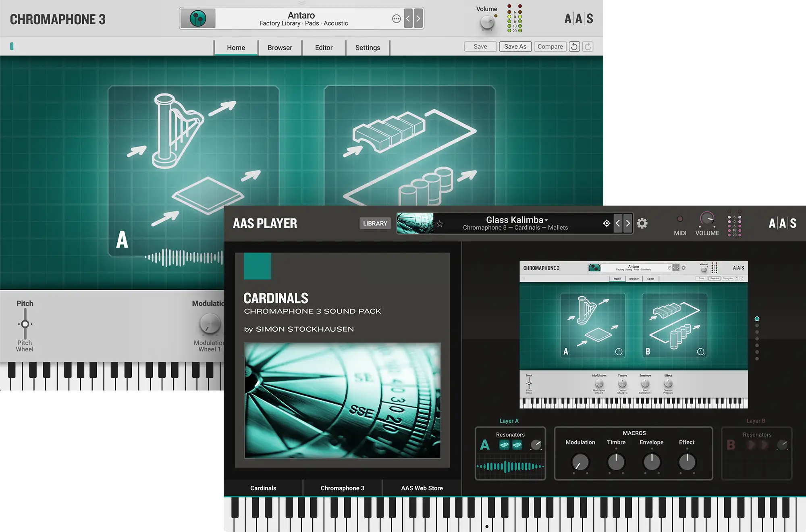Click the MIDI indicator light in AAS Player
This screenshot has height=532, width=806.
click(680, 219)
